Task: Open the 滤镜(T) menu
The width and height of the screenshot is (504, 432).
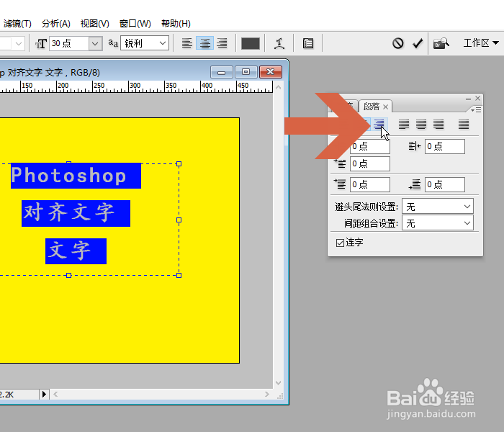Action: (17, 24)
